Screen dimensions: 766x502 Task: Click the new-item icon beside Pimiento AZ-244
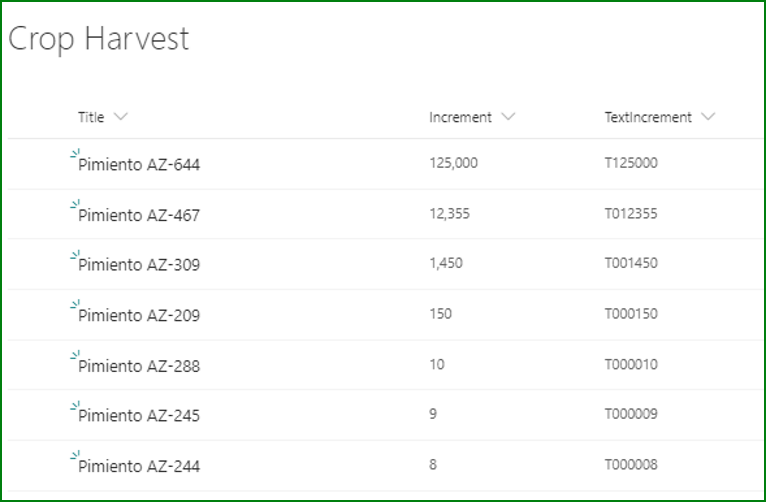point(75,455)
